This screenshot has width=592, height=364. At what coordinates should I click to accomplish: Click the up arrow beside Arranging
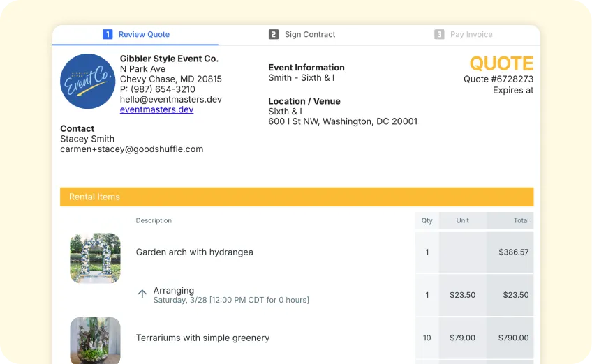tap(142, 294)
